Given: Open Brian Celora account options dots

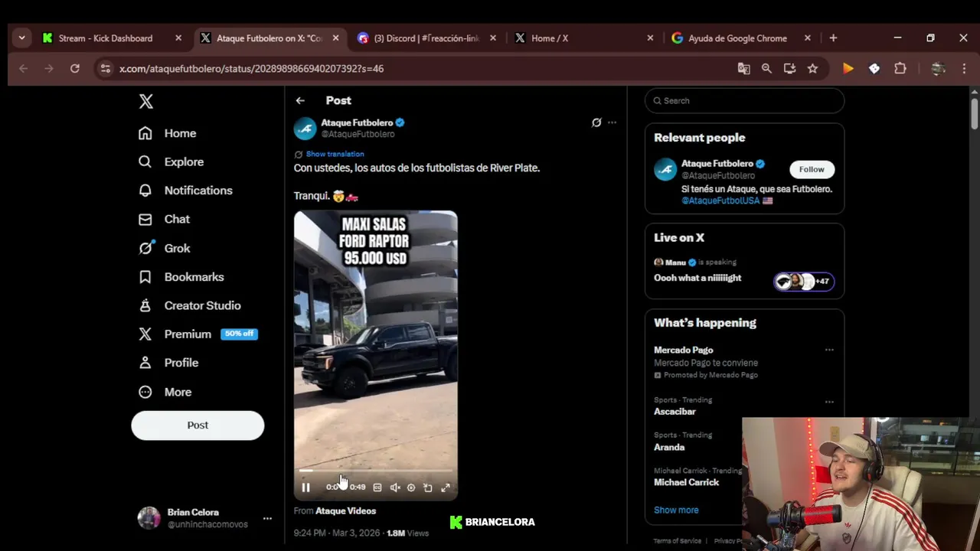Looking at the screenshot, I should [x=267, y=518].
